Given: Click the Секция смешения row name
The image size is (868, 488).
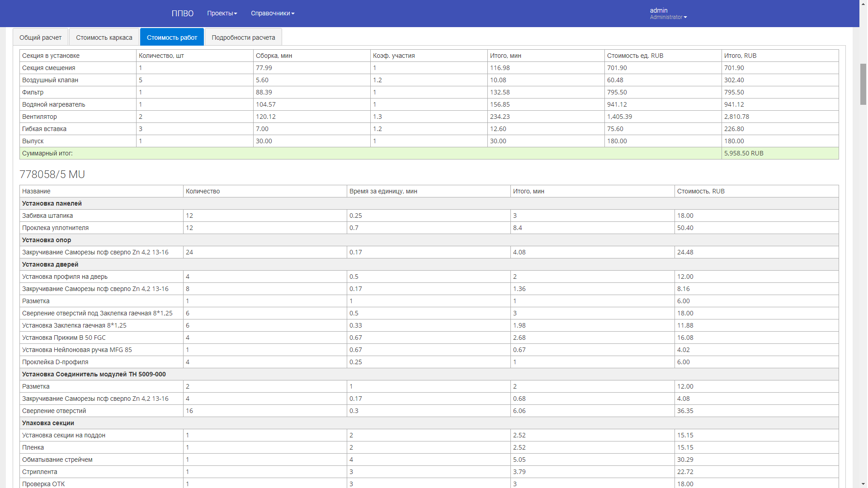Looking at the screenshot, I should pos(49,68).
